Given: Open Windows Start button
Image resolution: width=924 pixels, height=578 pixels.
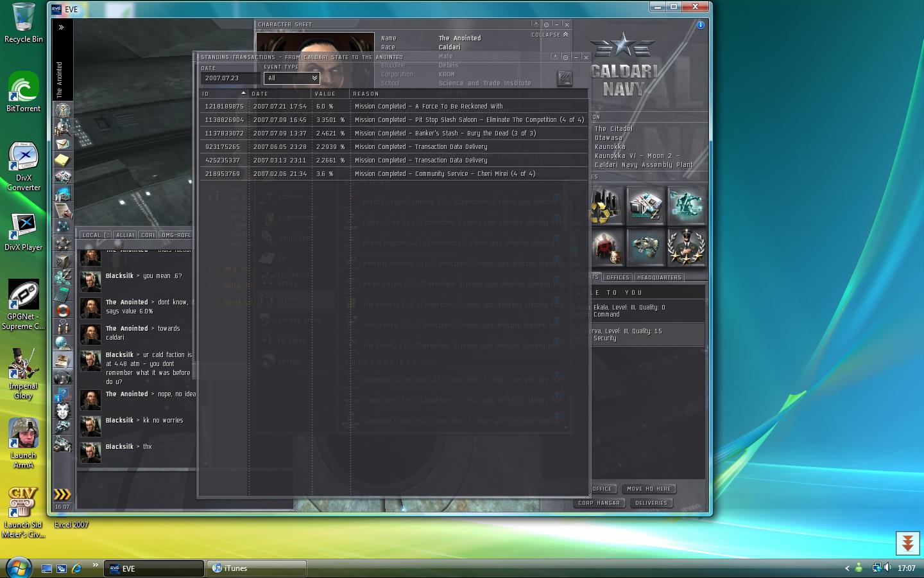Looking at the screenshot, I should [x=18, y=568].
